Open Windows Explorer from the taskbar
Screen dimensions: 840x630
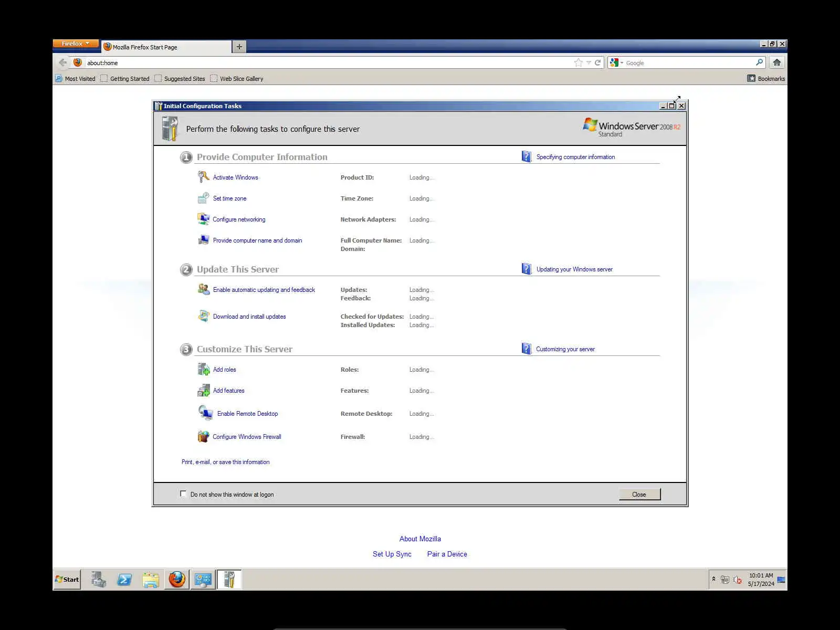pyautogui.click(x=151, y=580)
